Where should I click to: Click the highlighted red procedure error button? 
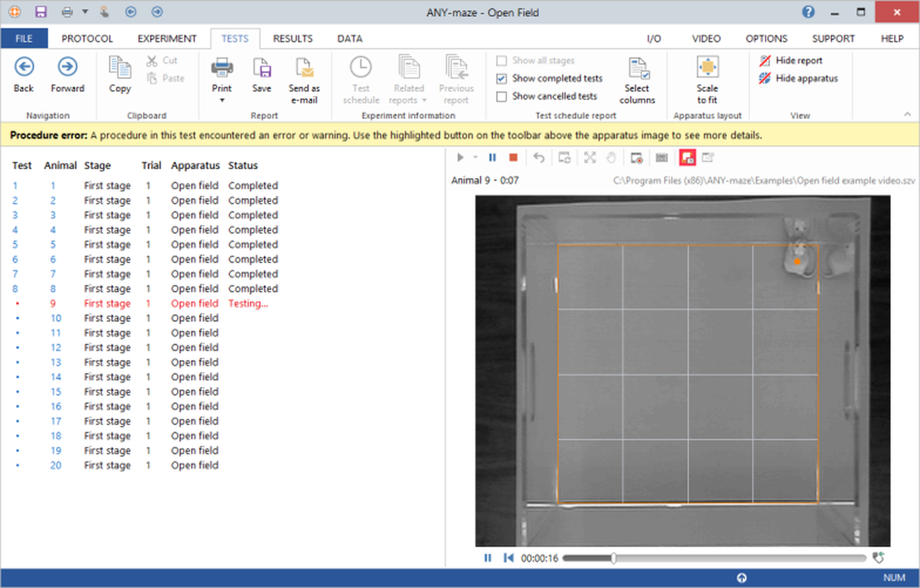click(x=686, y=157)
